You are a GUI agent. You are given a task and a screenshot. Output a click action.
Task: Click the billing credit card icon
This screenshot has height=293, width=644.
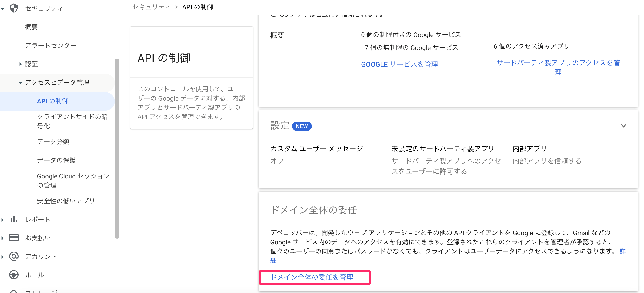pyautogui.click(x=14, y=238)
